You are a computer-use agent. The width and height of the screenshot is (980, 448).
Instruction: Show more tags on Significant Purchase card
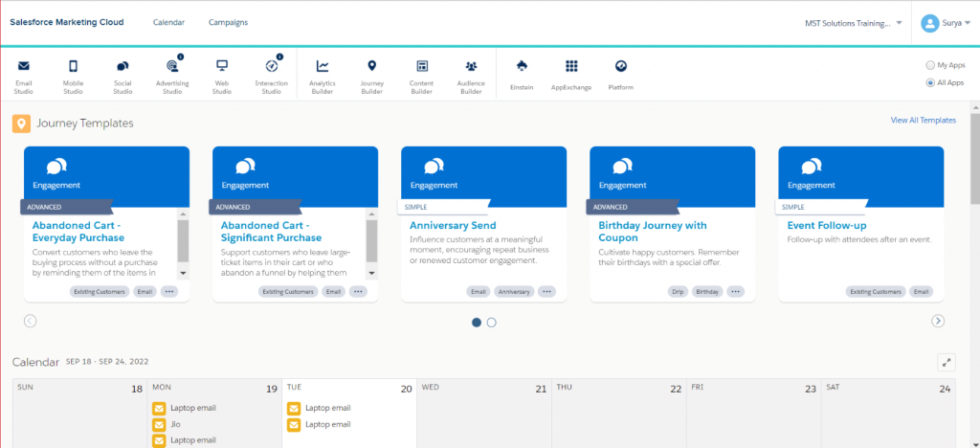pos(358,291)
